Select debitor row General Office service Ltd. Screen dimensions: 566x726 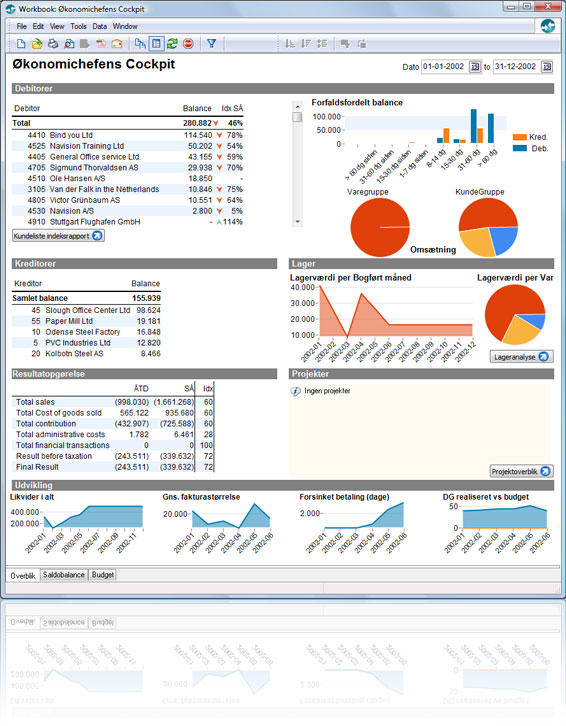click(128, 157)
